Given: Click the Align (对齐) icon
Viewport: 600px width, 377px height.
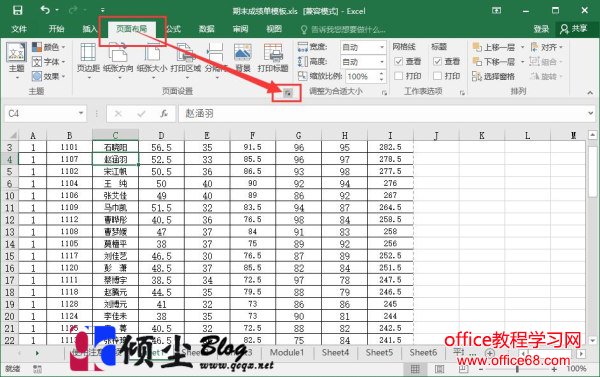Looking at the screenshot, I should 534,47.
